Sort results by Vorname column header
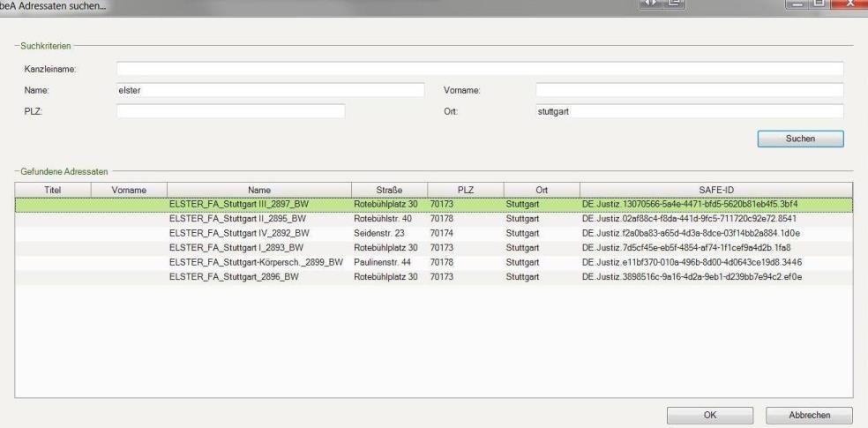 point(129,190)
